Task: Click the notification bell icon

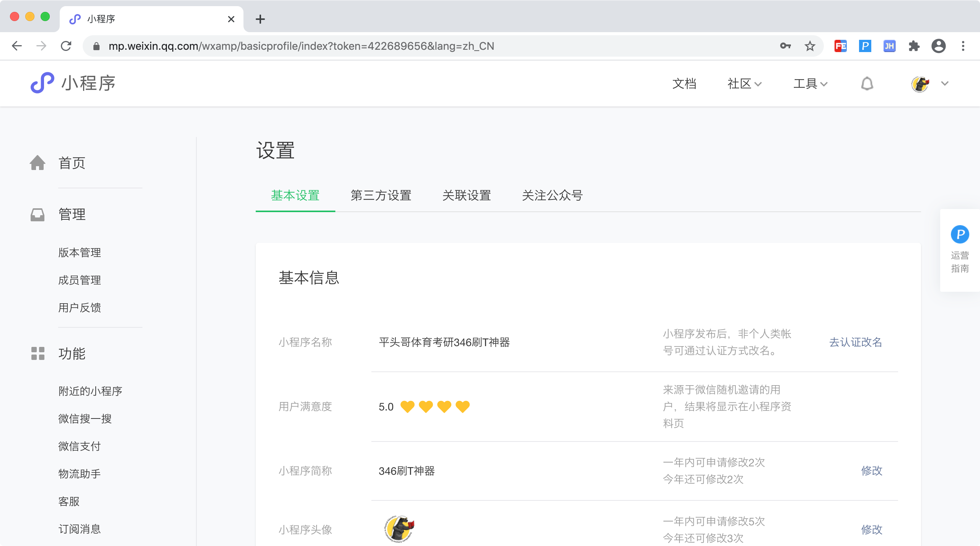Action: pos(867,83)
